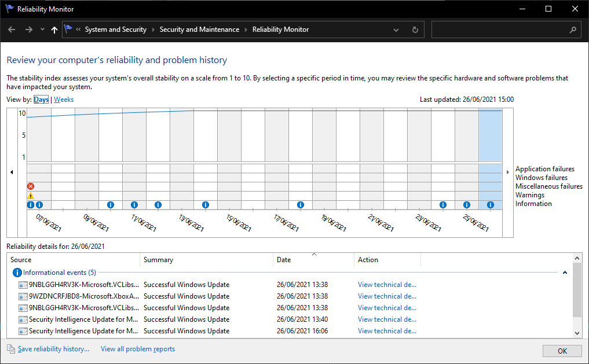Collapse the Informational events group

click(565, 273)
